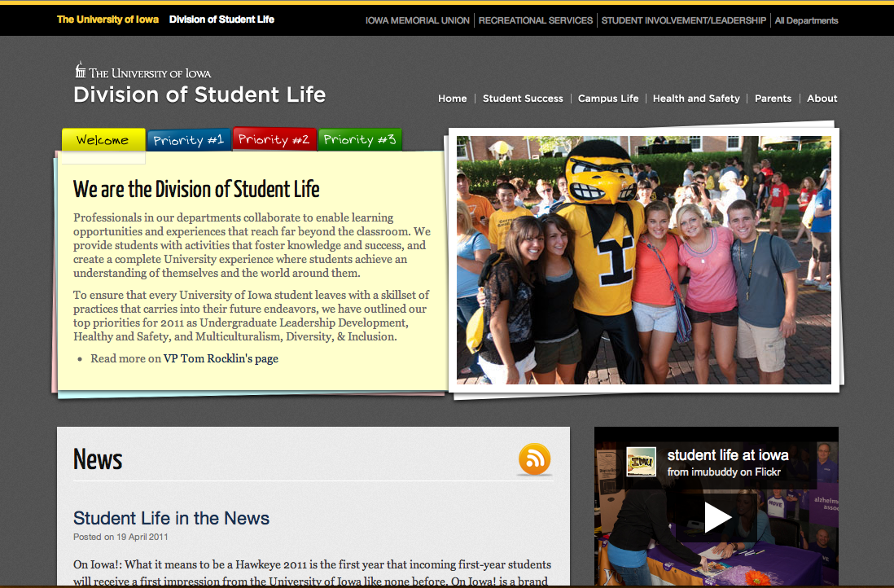Go to the Home menu item

452,98
